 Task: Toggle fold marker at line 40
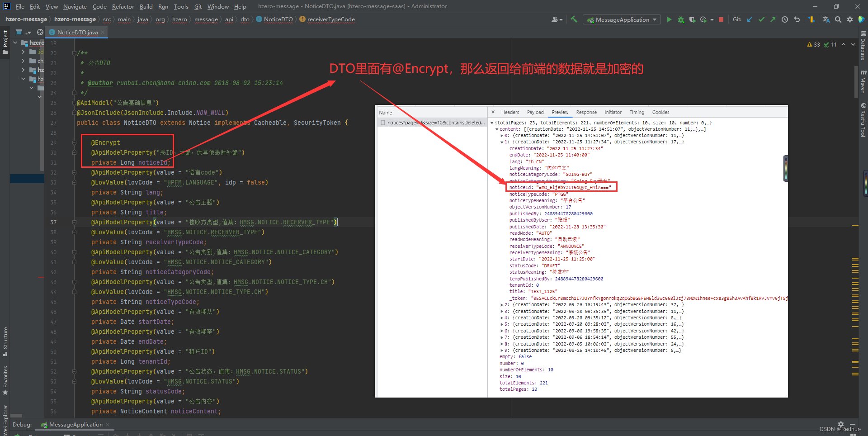click(74, 252)
